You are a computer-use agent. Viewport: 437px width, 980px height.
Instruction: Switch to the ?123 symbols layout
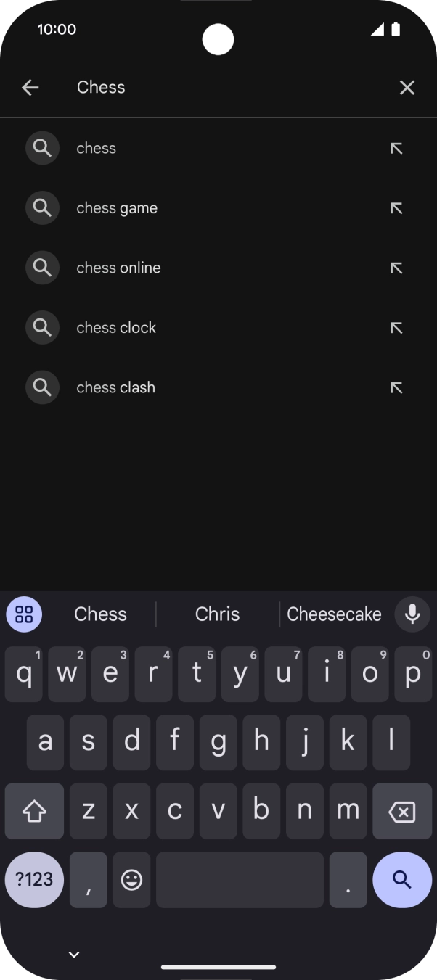click(x=33, y=879)
